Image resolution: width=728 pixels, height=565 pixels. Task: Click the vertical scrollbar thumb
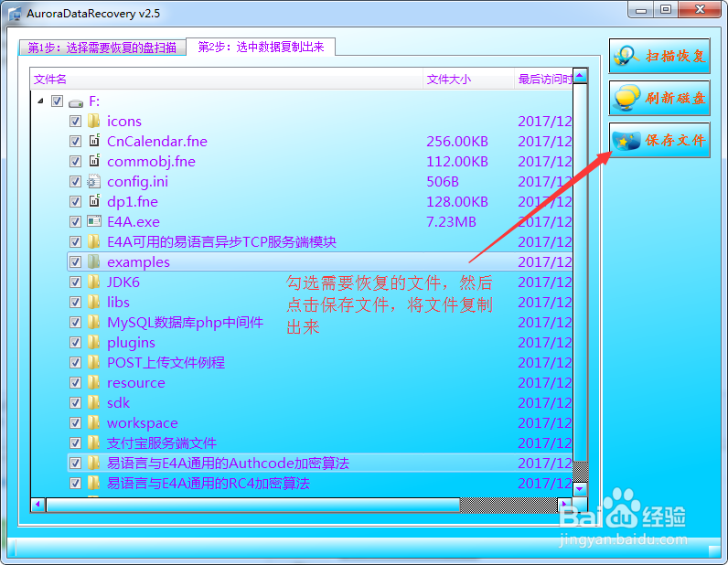tap(580, 272)
